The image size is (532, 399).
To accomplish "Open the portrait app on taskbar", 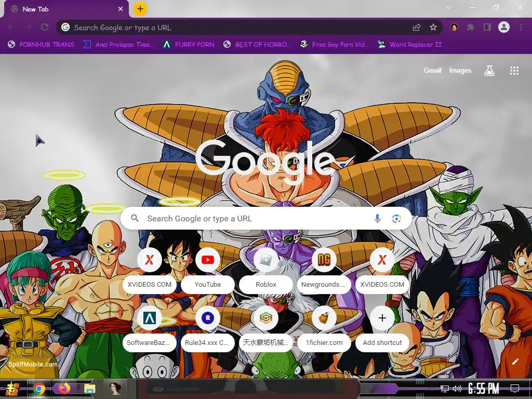I will [115, 388].
